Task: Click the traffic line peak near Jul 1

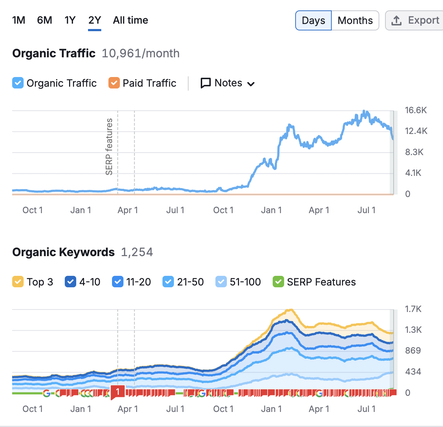Action: click(x=365, y=112)
